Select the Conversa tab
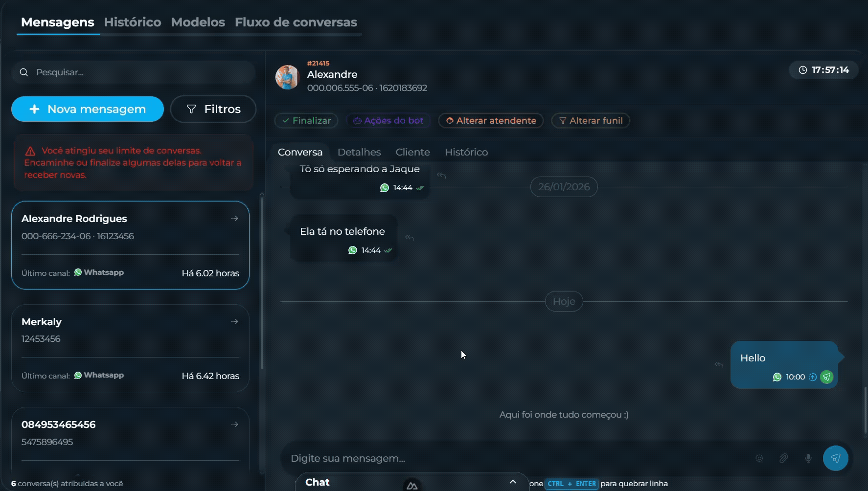 (x=300, y=152)
